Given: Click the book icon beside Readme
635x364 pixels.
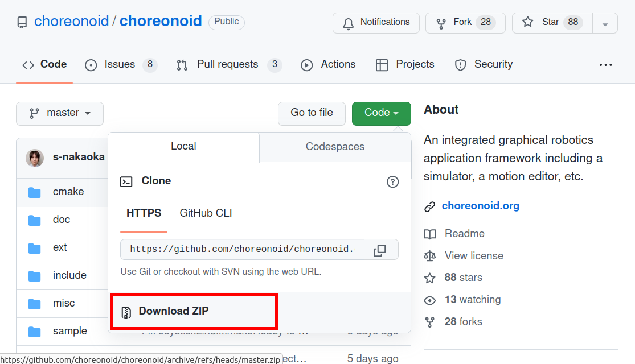Looking at the screenshot, I should click(430, 233).
